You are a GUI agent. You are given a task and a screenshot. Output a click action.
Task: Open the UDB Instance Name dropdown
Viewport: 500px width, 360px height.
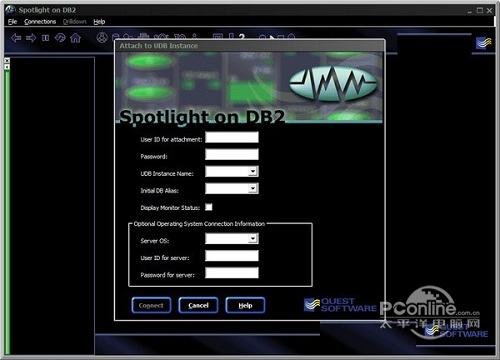tap(253, 171)
